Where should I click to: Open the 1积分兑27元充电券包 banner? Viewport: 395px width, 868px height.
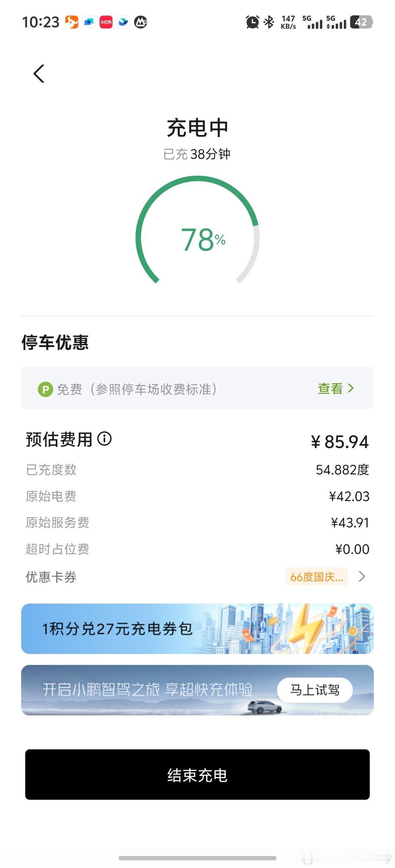[x=197, y=629]
